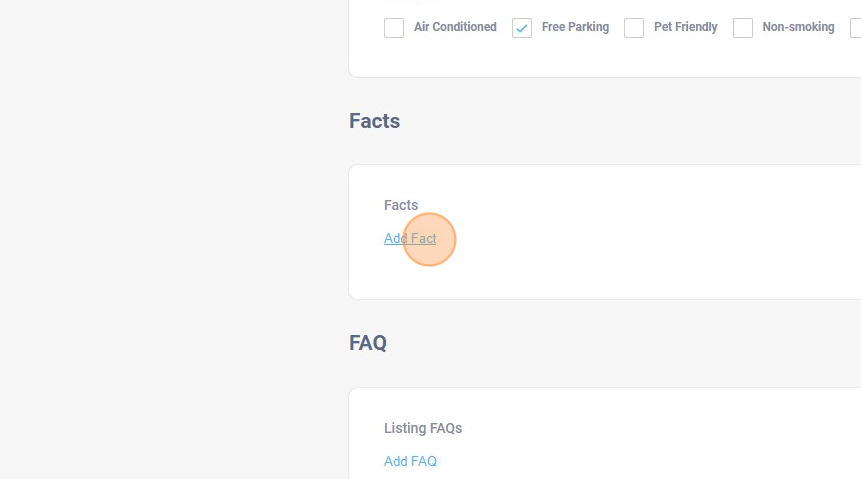The width and height of the screenshot is (861, 479).
Task: Check the Non-smoking checkbox
Action: 743,28
